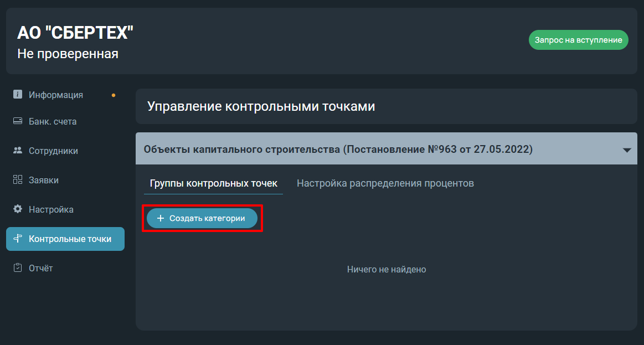This screenshot has width=644, height=345.
Task: Click the orange notification dot on Информация
Action: click(114, 95)
